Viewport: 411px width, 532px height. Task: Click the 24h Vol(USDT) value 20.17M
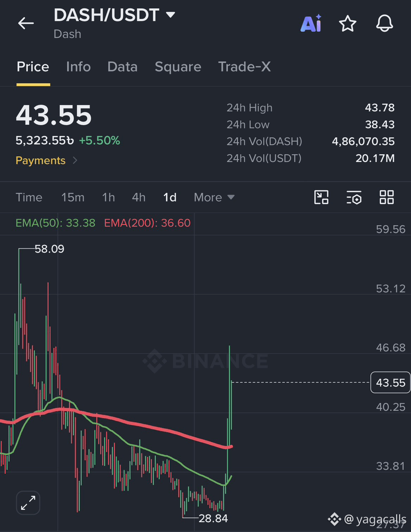tap(375, 158)
